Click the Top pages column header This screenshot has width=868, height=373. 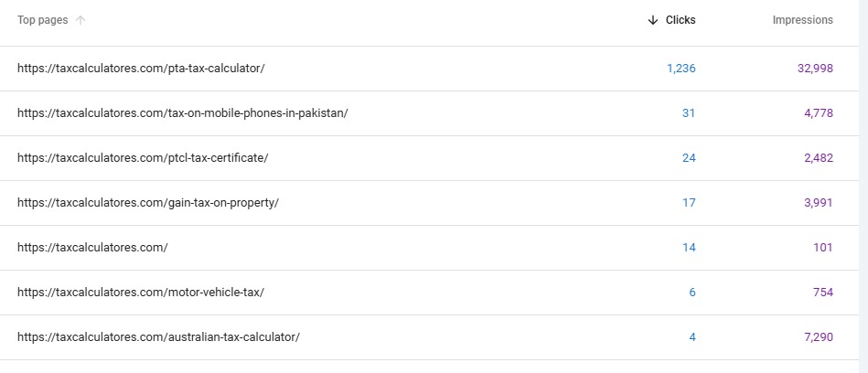coord(42,20)
